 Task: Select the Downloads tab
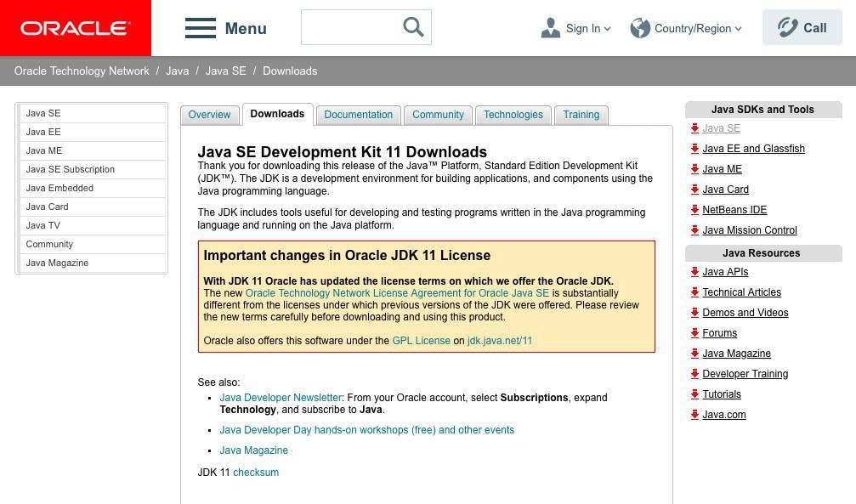point(277,114)
